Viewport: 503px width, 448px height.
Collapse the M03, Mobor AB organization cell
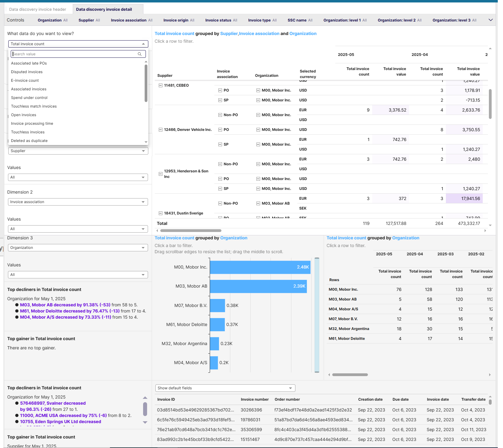pos(258,203)
